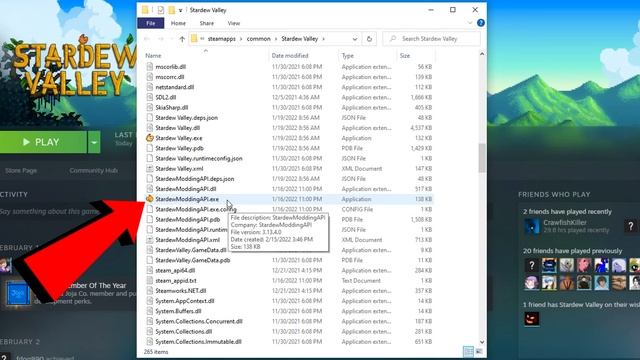Sort by the Name column header
The height and width of the screenshot is (360, 640).
[153, 56]
